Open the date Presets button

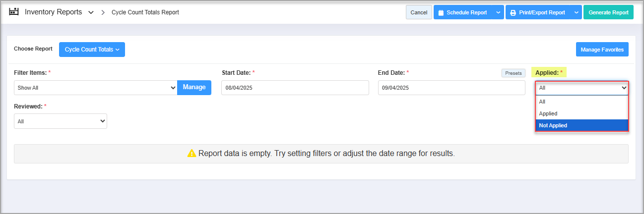click(513, 73)
